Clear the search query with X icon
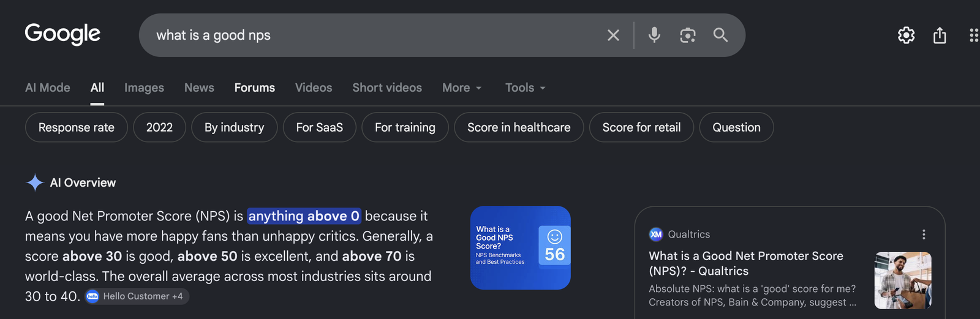The height and width of the screenshot is (319, 980). [613, 36]
